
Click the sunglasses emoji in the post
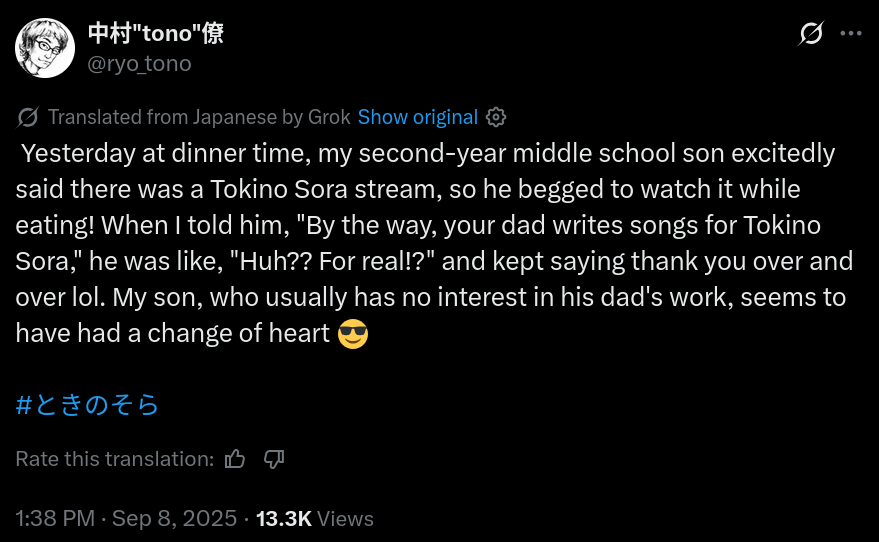pos(353,334)
